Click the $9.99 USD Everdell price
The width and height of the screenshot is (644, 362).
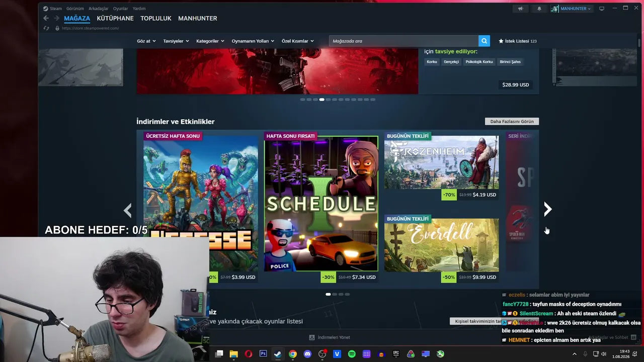485,277
